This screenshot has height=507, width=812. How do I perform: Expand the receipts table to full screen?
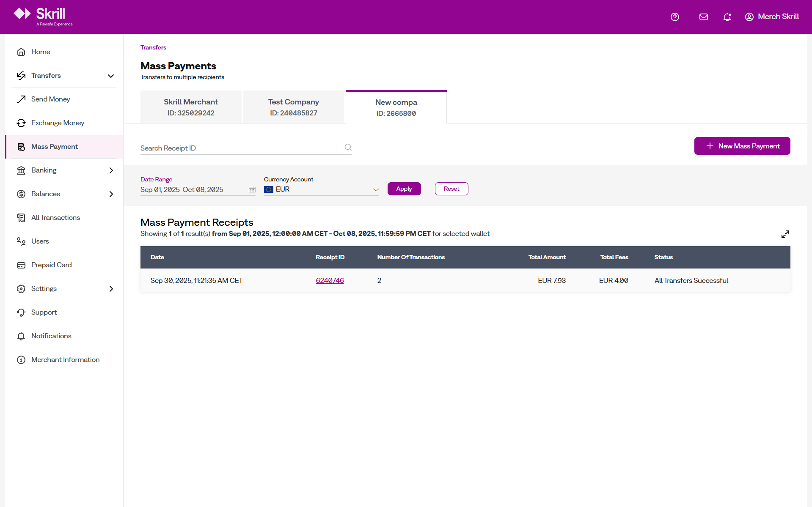tap(785, 234)
